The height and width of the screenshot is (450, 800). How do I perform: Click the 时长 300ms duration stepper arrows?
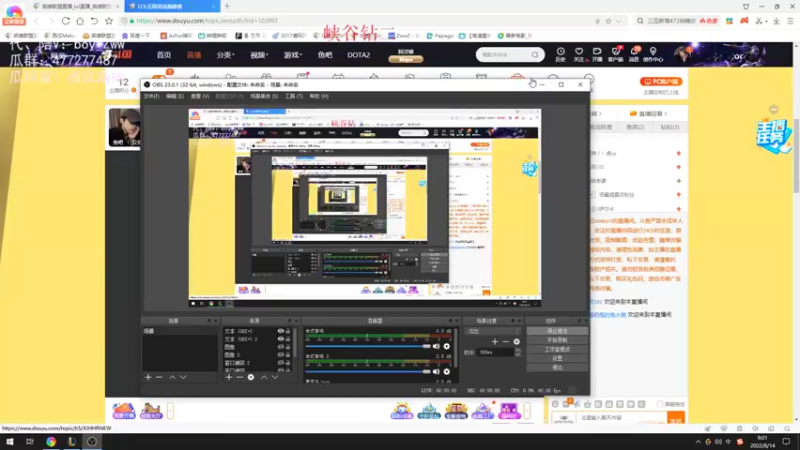(x=518, y=352)
